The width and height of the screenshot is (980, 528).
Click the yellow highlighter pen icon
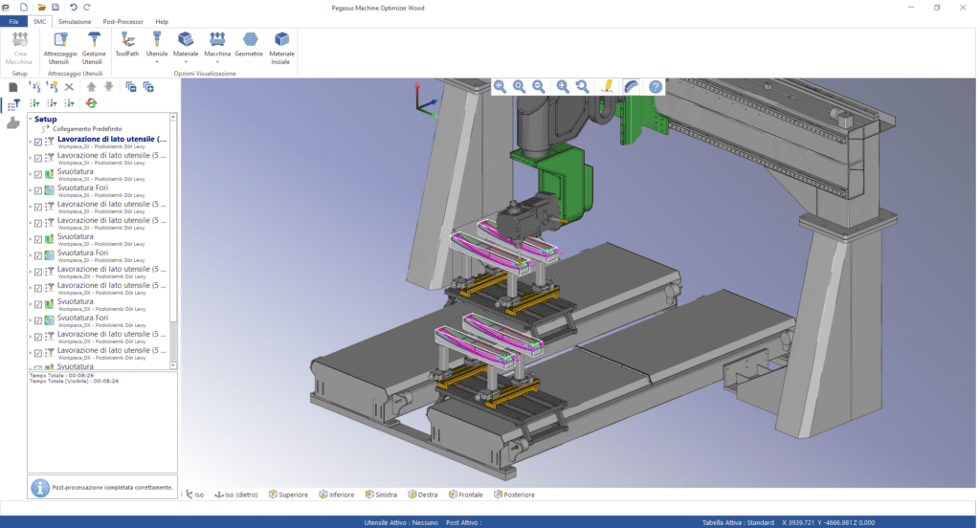(x=607, y=87)
